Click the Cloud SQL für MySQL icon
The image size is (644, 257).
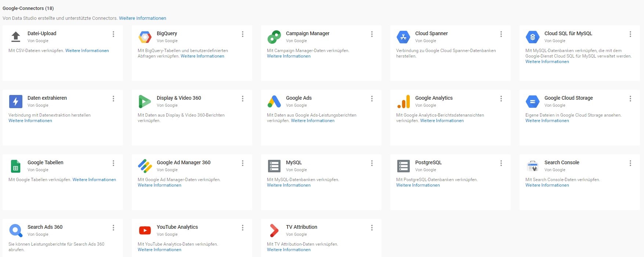(x=533, y=37)
